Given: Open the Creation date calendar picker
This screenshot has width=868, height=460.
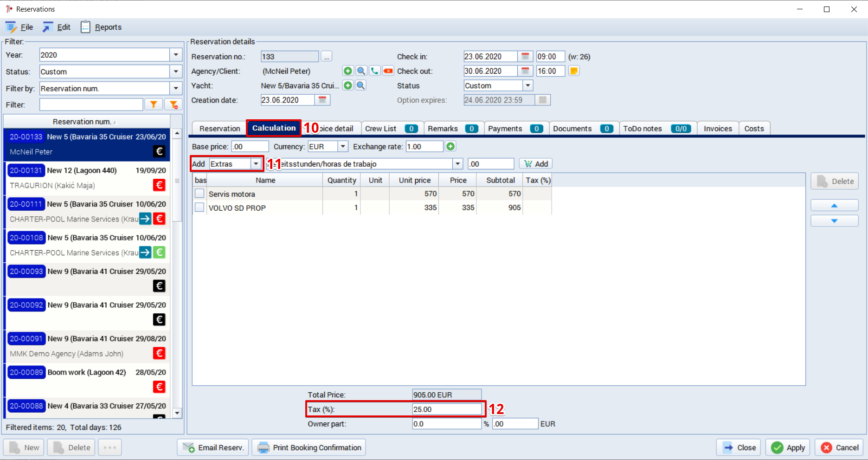Looking at the screenshot, I should [322, 100].
